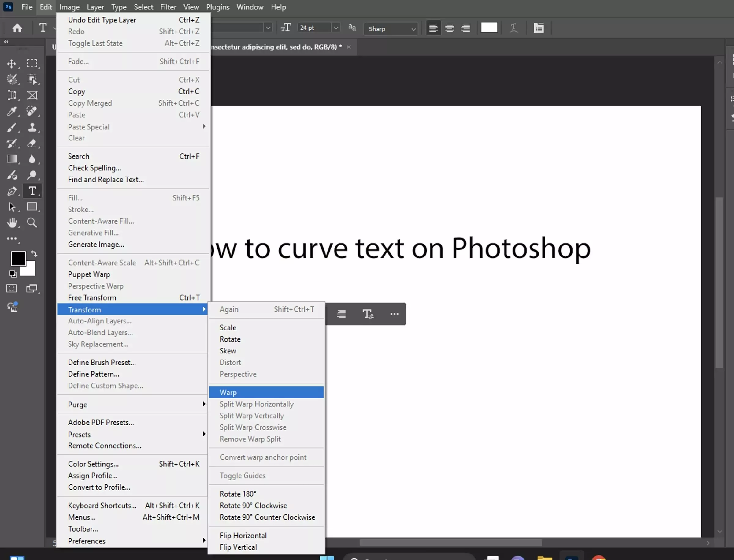Toggle center text alignment
This screenshot has width=734, height=560.
click(449, 28)
